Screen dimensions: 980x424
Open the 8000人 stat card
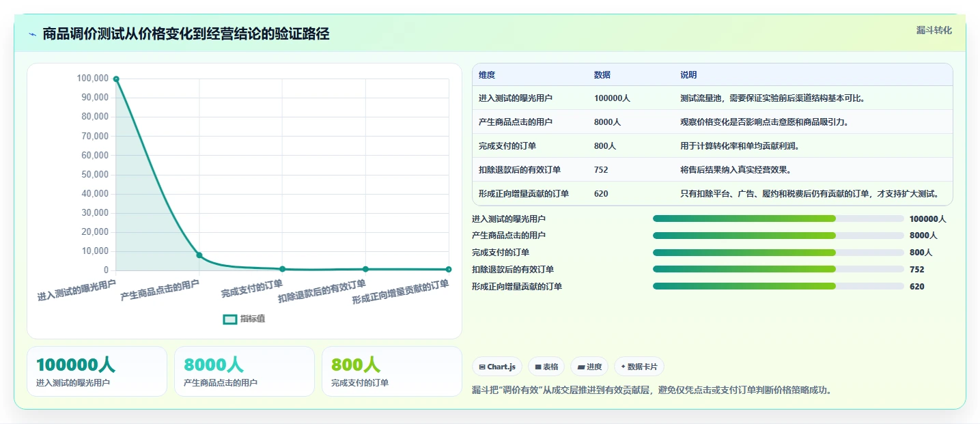(244, 371)
